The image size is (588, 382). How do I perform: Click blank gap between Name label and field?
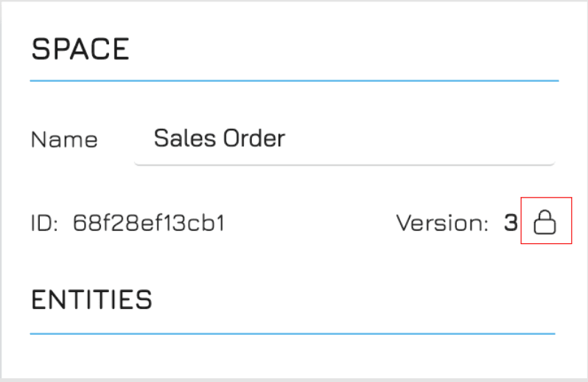[116, 140]
